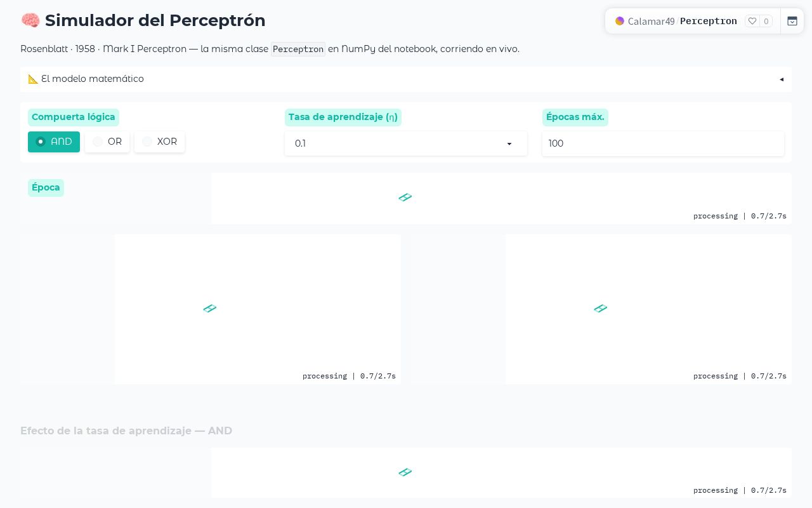This screenshot has height=508, width=812.
Task: Open the Perceptron space link
Action: (x=708, y=21)
